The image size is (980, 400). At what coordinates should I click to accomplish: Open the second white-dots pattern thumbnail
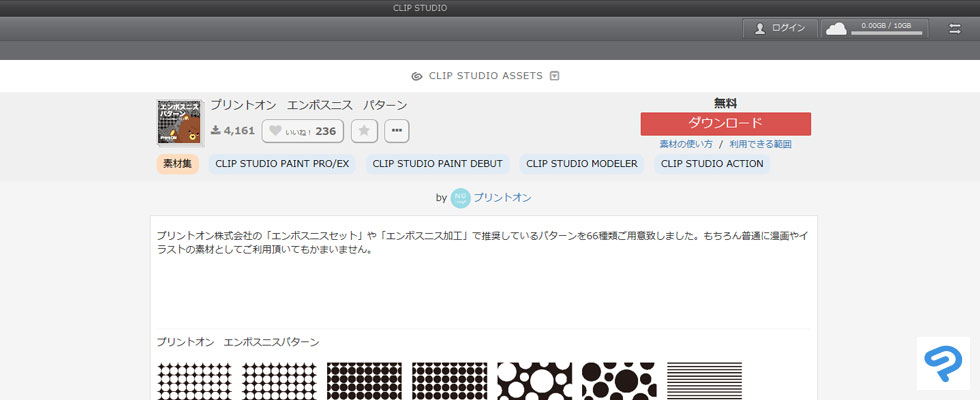click(279, 381)
